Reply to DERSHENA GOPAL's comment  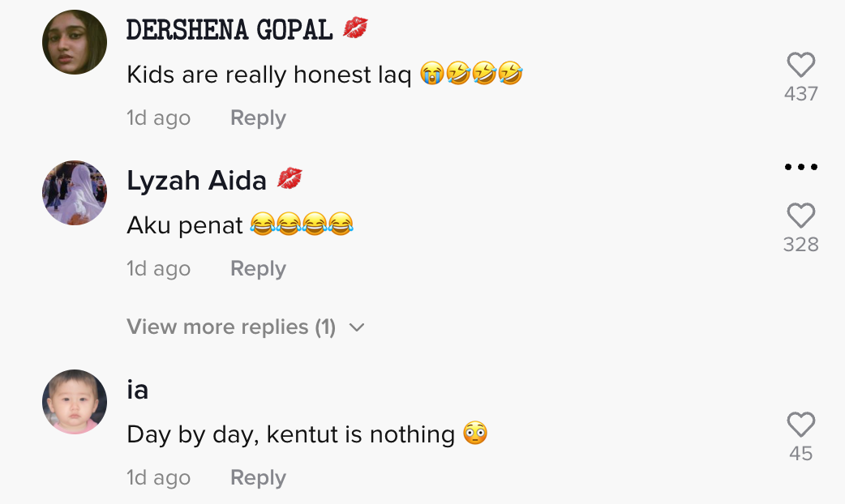pyautogui.click(x=258, y=118)
